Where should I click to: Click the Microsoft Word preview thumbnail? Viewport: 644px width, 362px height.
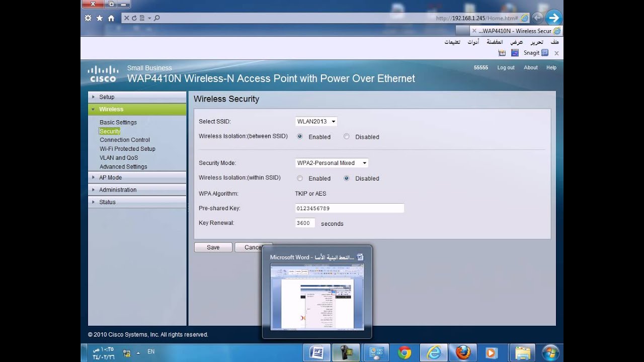pos(317,297)
